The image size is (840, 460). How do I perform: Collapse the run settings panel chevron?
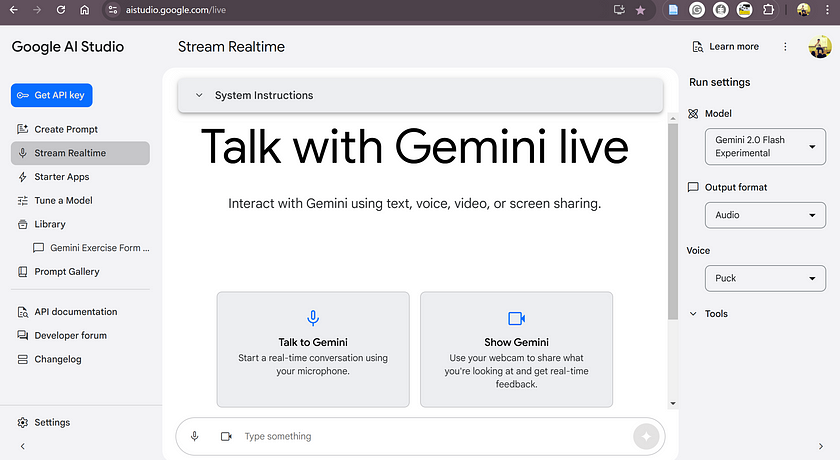[x=821, y=446]
